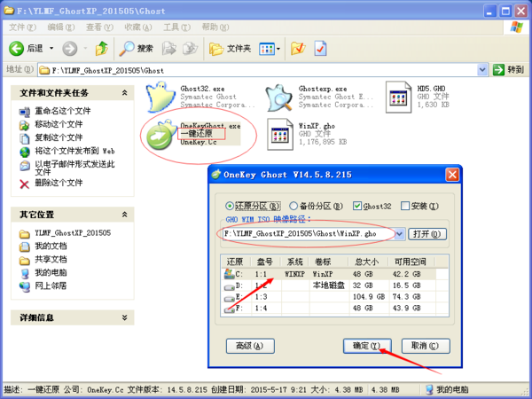This screenshot has width=532, height=399.
Task: Go up one folder level icon
Action: click(x=101, y=49)
